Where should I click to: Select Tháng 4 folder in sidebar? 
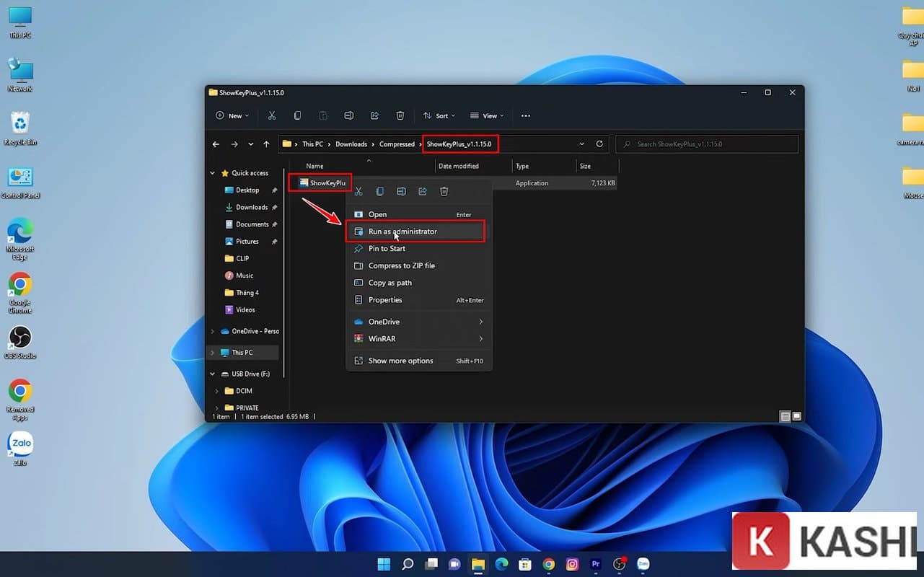tap(247, 293)
